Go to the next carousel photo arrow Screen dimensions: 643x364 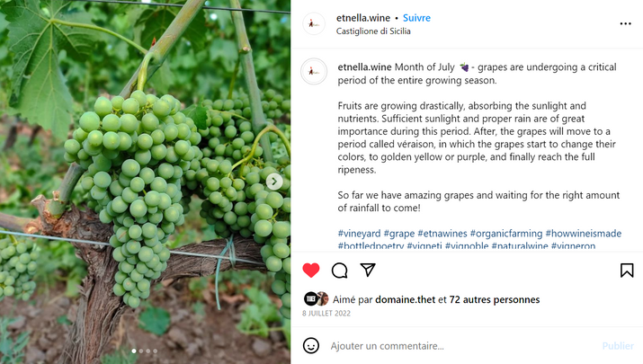pyautogui.click(x=275, y=181)
